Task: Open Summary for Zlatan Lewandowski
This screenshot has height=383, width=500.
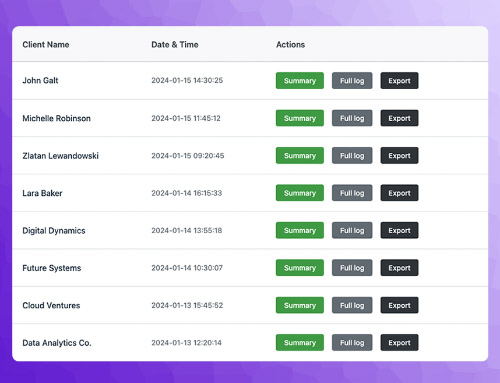Action: coord(300,156)
